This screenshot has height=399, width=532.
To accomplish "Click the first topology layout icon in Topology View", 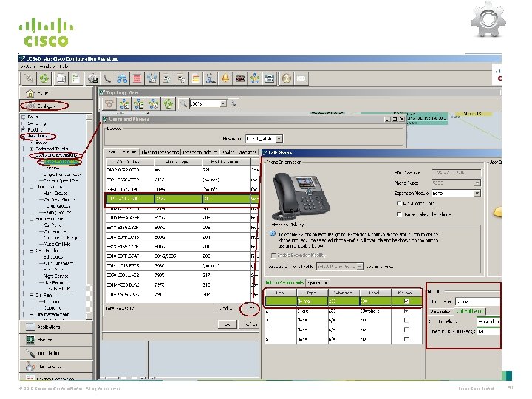I will click(109, 104).
